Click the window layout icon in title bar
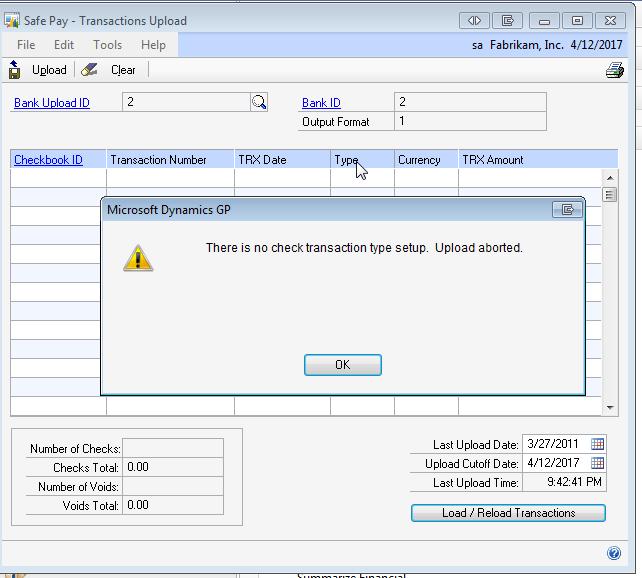This screenshot has height=578, width=642. coord(508,20)
